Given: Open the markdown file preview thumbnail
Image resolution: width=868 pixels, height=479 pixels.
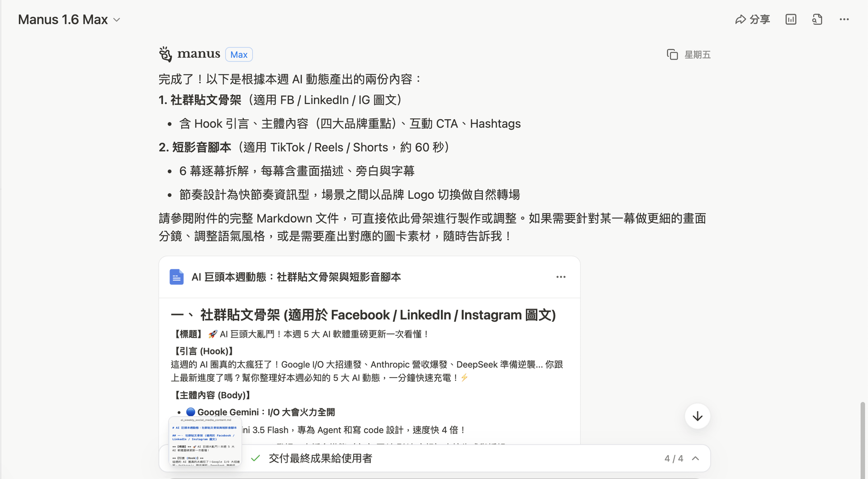Looking at the screenshot, I should click(205, 441).
